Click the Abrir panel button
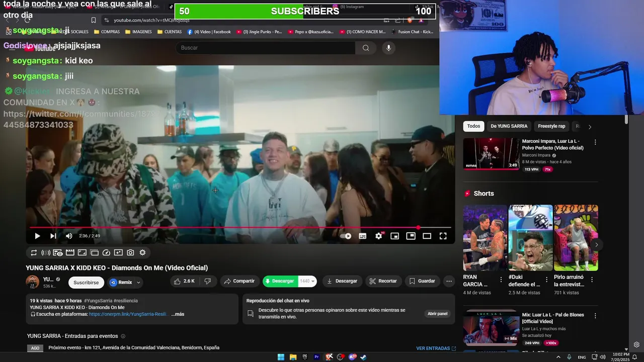 (437, 314)
